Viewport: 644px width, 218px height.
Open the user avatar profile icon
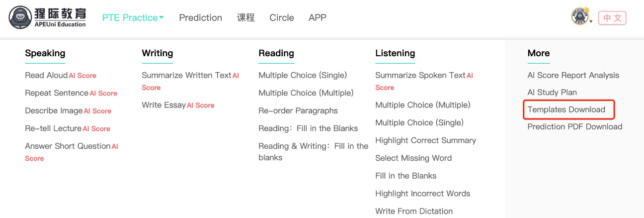pyautogui.click(x=579, y=16)
